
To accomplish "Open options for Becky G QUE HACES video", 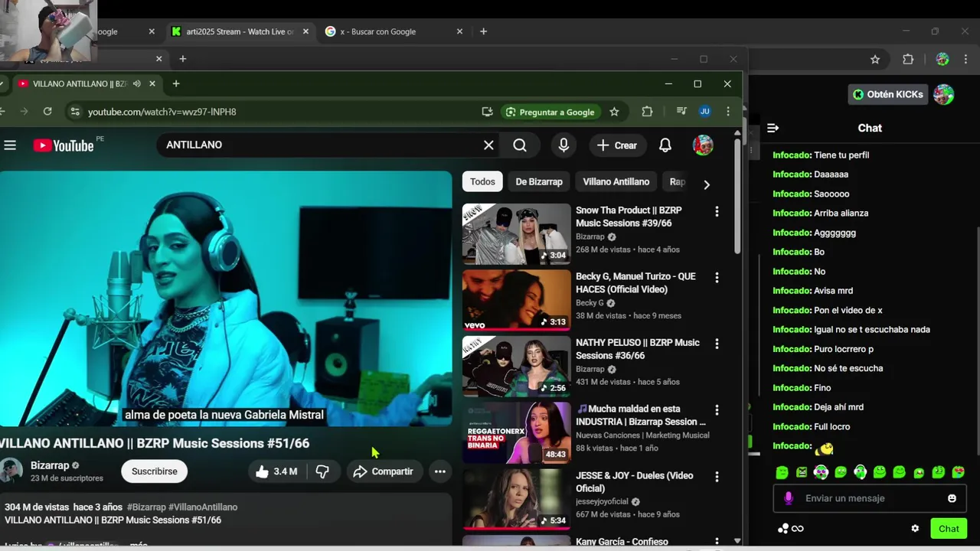I will 717,278.
